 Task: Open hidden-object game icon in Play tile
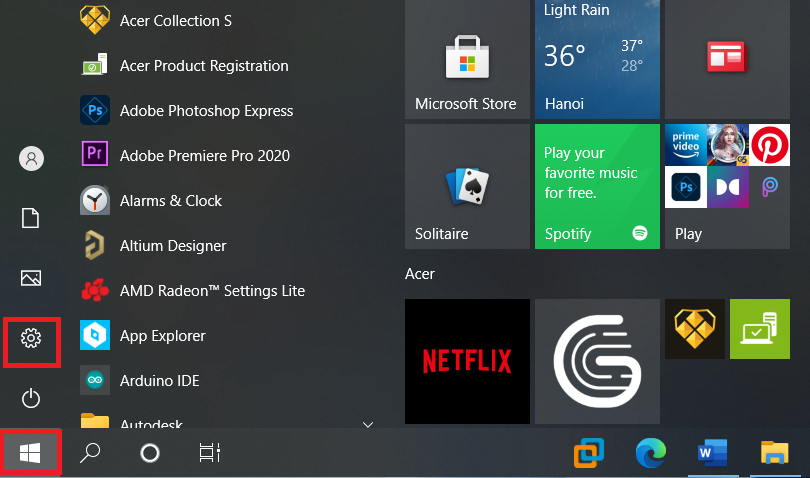coord(728,145)
